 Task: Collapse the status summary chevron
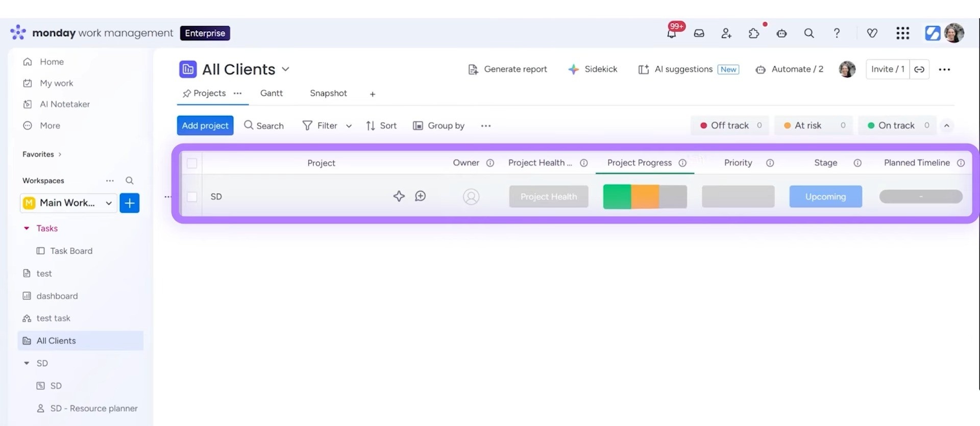946,126
